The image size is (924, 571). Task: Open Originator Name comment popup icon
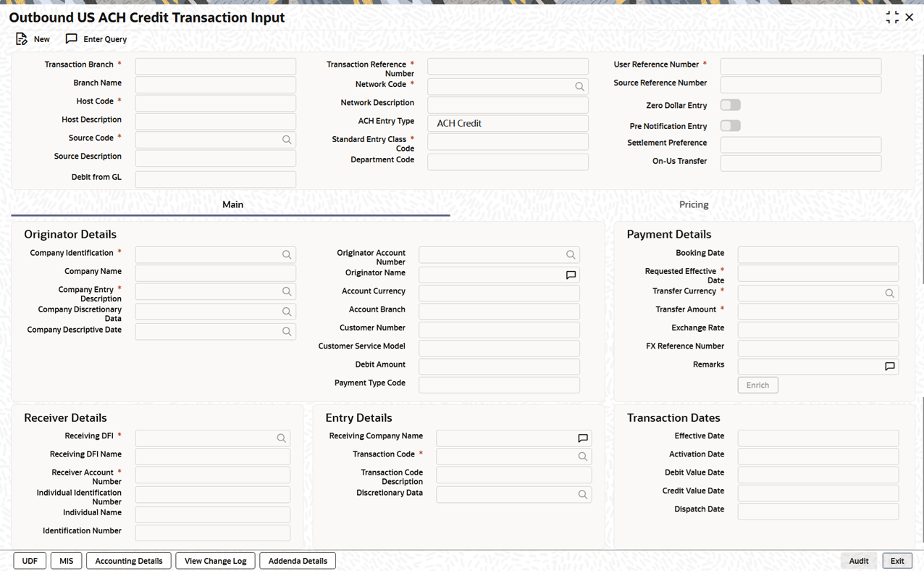tap(571, 275)
